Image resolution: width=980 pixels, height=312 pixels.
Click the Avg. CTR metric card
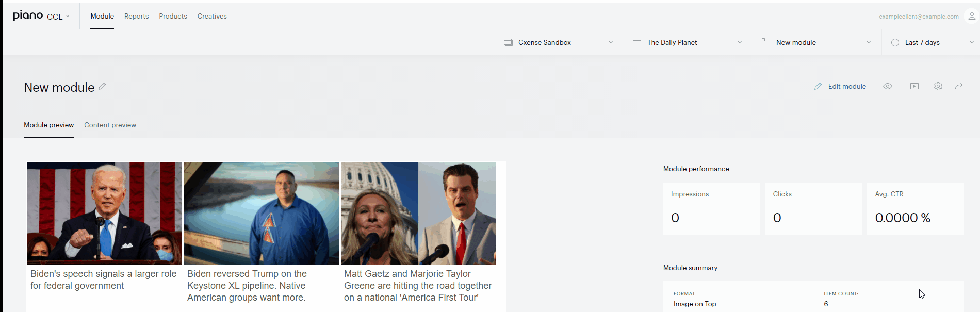915,208
